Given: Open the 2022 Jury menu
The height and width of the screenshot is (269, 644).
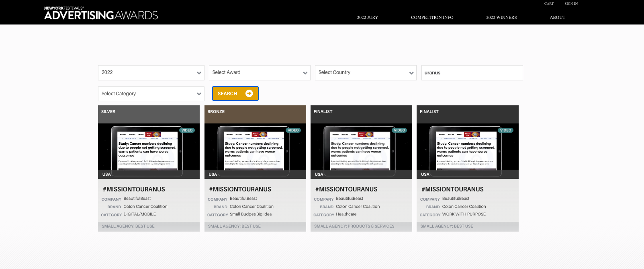Looking at the screenshot, I should 368,17.
